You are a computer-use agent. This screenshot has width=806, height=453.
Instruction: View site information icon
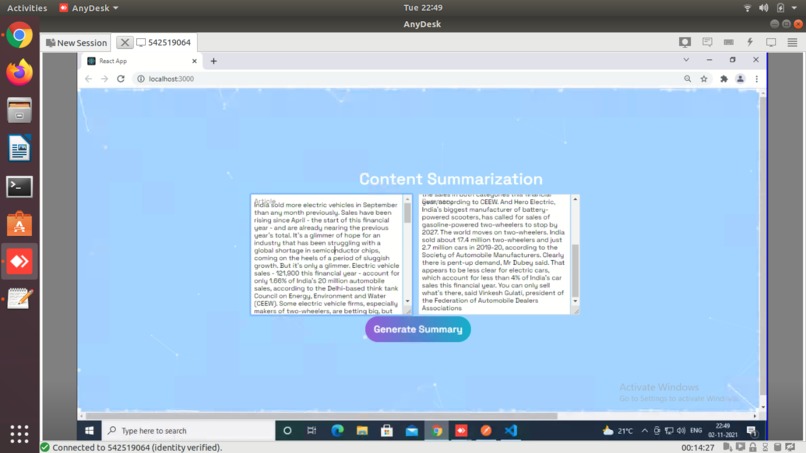(141, 79)
